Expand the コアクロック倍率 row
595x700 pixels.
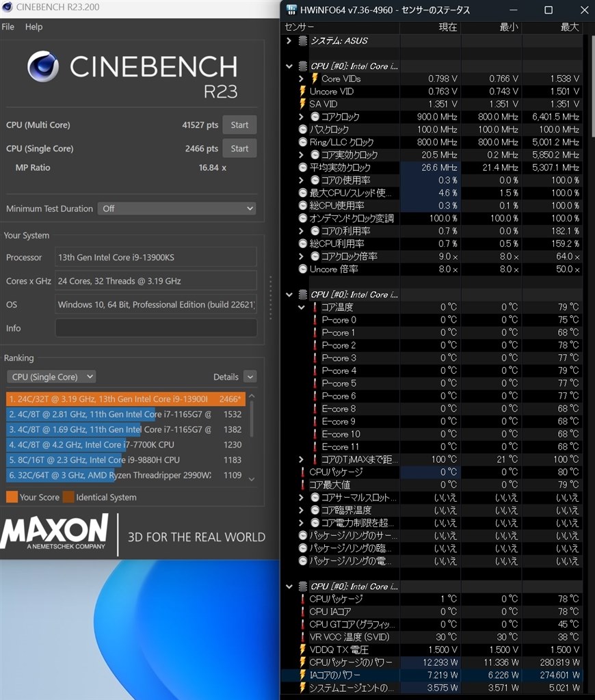click(x=301, y=256)
